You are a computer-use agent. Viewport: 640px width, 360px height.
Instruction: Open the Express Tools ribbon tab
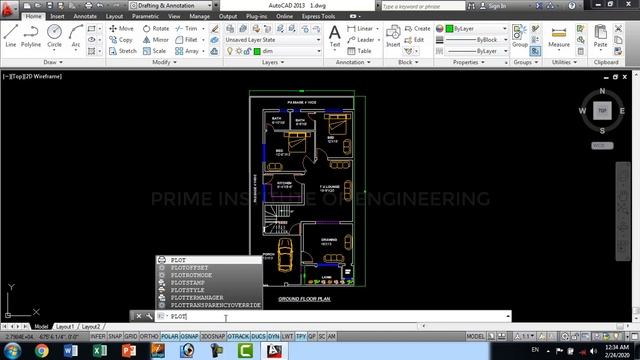coord(318,16)
